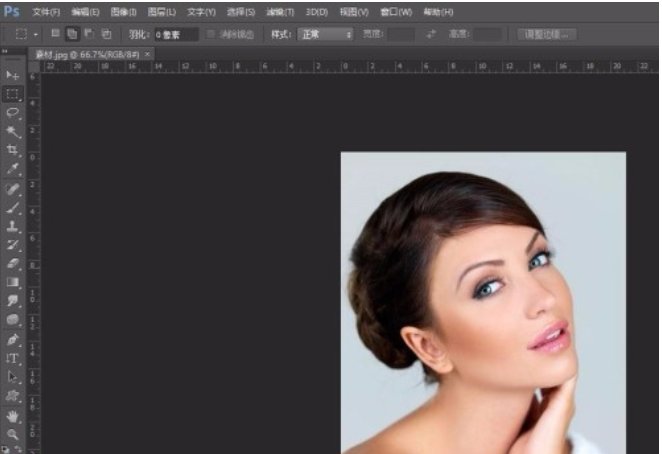Image resolution: width=662 pixels, height=454 pixels.
Task: Open the 3D(D) menu
Action: [x=317, y=12]
